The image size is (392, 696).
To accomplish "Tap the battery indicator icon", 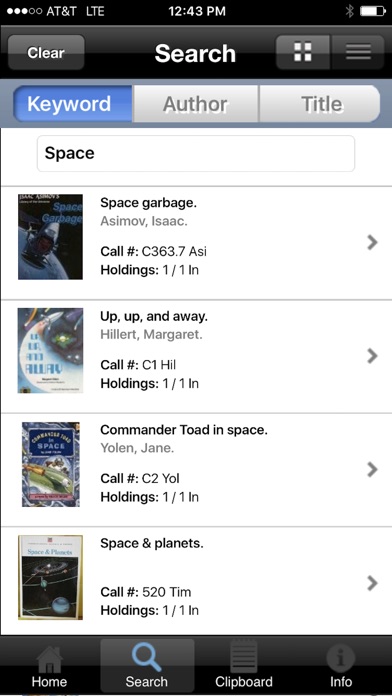I will coord(372,12).
